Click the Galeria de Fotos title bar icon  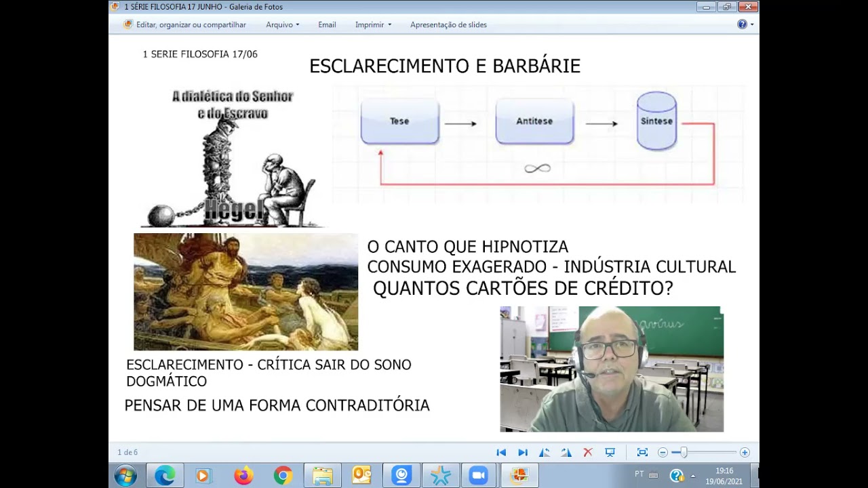tap(116, 7)
